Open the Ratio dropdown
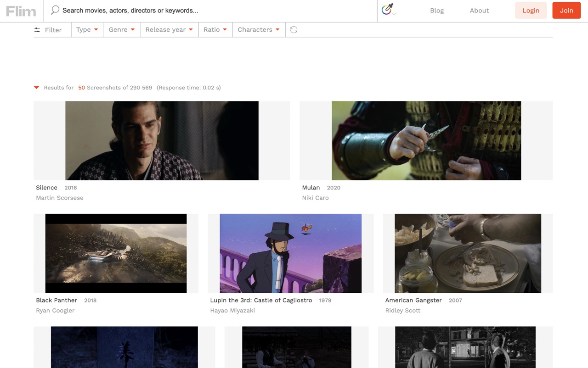 215,30
